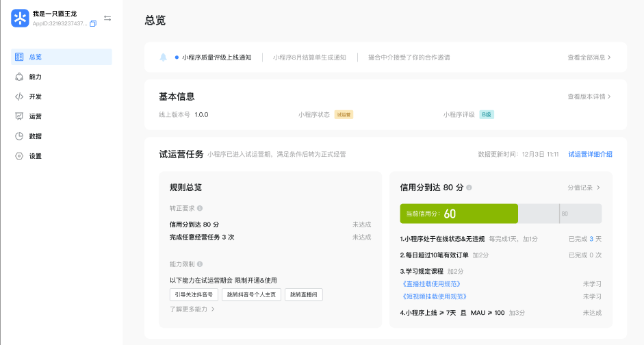Click the version number 1.0.0

pyautogui.click(x=202, y=114)
